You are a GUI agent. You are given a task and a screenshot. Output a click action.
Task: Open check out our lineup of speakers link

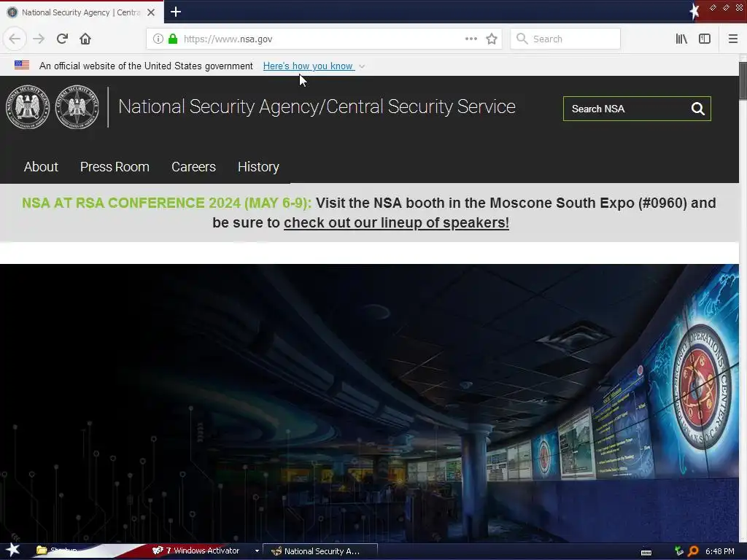(396, 222)
